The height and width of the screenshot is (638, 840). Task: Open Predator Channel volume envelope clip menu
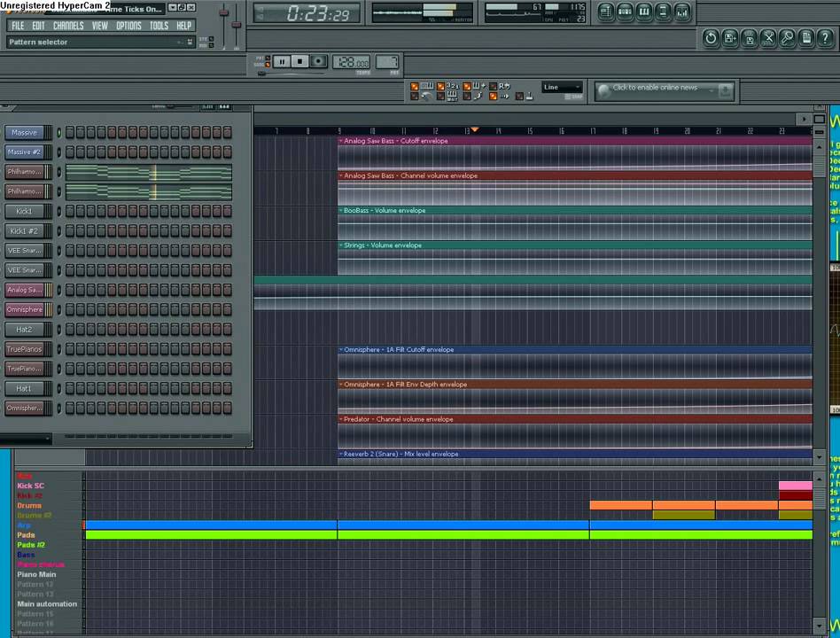point(341,419)
